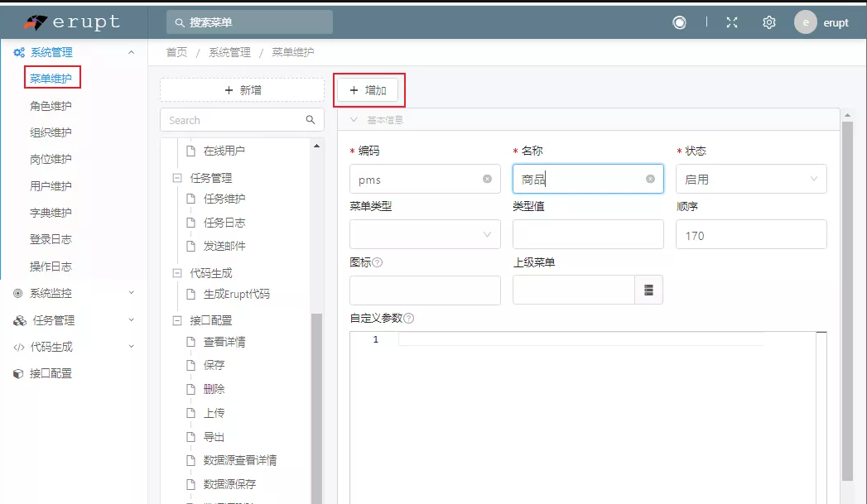The width and height of the screenshot is (867, 504).
Task: Collapse the 任务管理 tree node
Action: pos(177,178)
